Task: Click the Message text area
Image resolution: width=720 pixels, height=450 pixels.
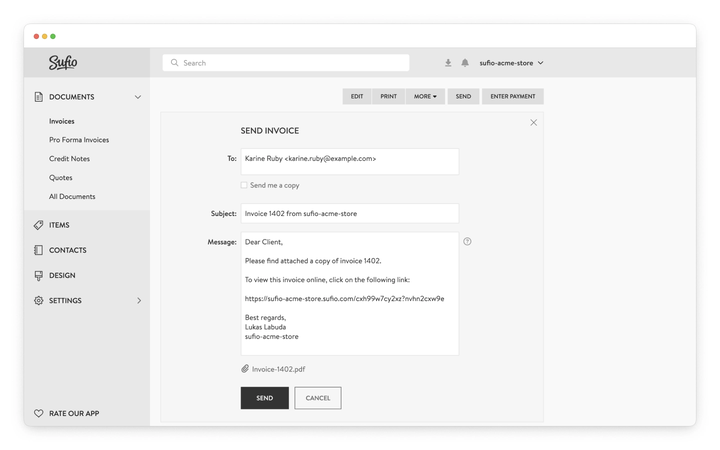Action: [x=350, y=293]
